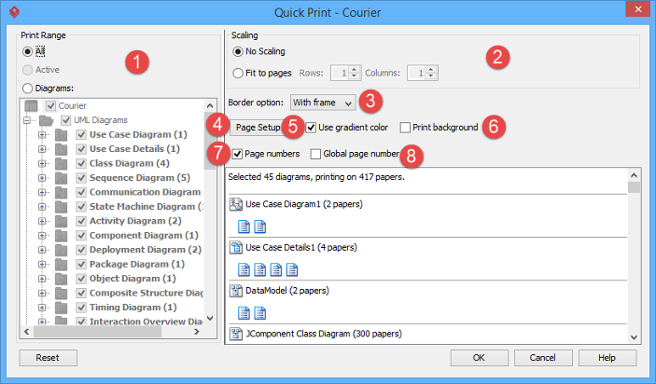Click the Rows number field
The image size is (656, 384).
[x=340, y=73]
